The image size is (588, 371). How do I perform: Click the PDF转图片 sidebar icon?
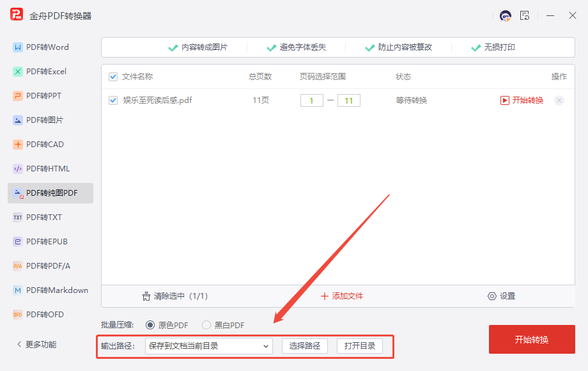(x=18, y=120)
